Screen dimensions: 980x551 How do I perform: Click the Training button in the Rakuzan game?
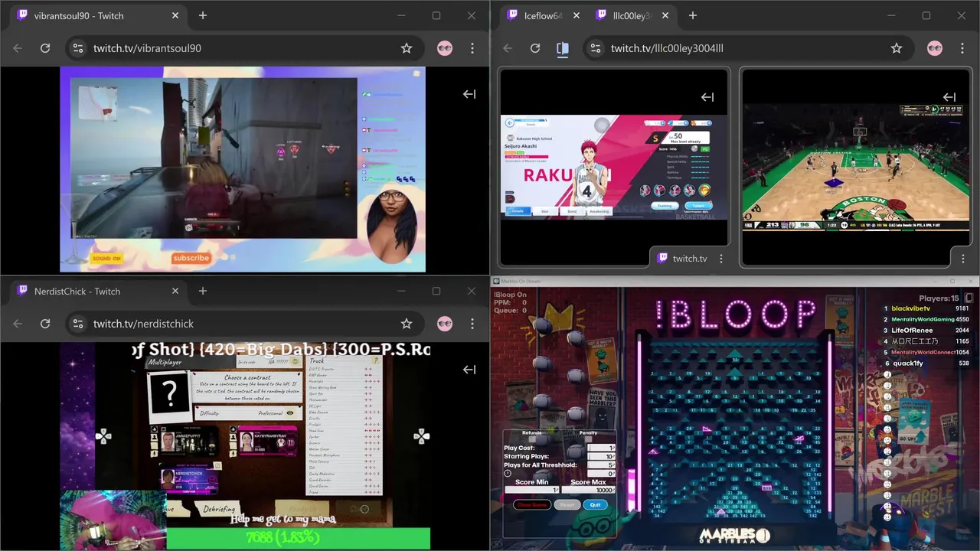coord(665,205)
